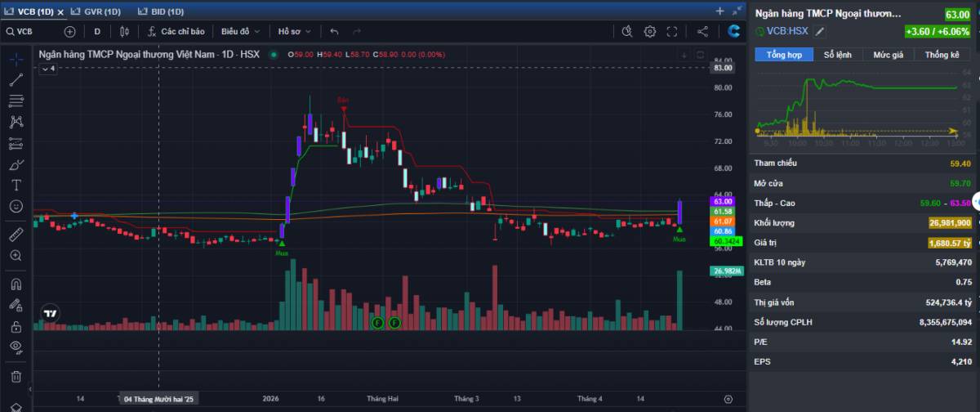Open the Các chỉ báo indicators dialog
Image resolution: width=980 pixels, height=412 pixels.
176,31
